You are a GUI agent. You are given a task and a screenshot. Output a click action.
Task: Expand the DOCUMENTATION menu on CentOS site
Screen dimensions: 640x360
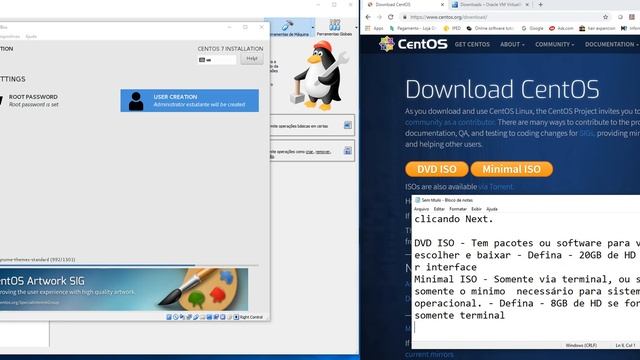click(x=611, y=44)
